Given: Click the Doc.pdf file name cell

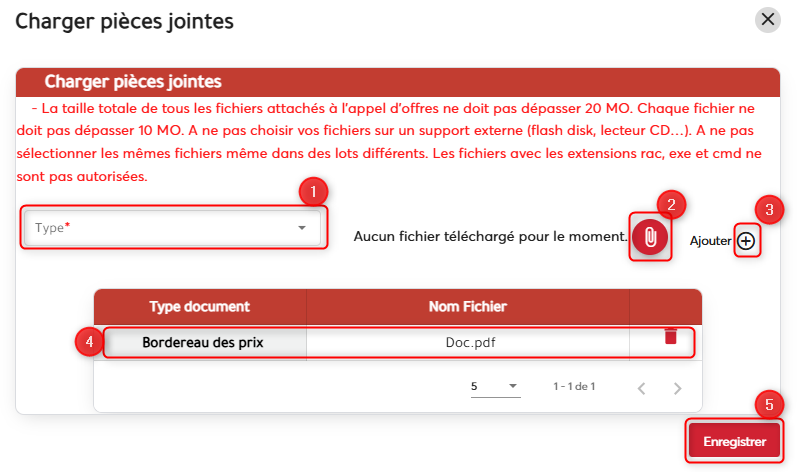Looking at the screenshot, I should point(470,341).
